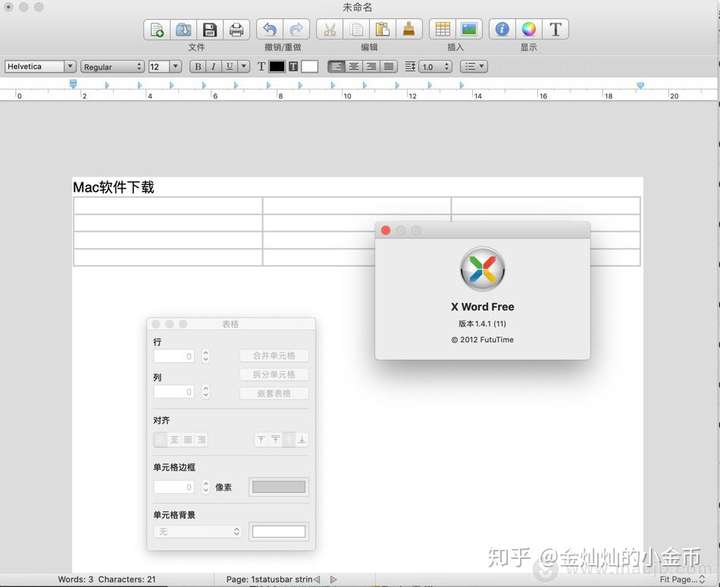Toggle italic formatting
720x587 pixels.
coord(213,67)
